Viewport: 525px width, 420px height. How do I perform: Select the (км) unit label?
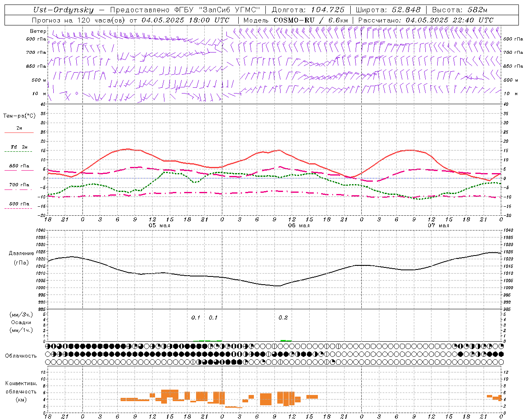[21, 399]
